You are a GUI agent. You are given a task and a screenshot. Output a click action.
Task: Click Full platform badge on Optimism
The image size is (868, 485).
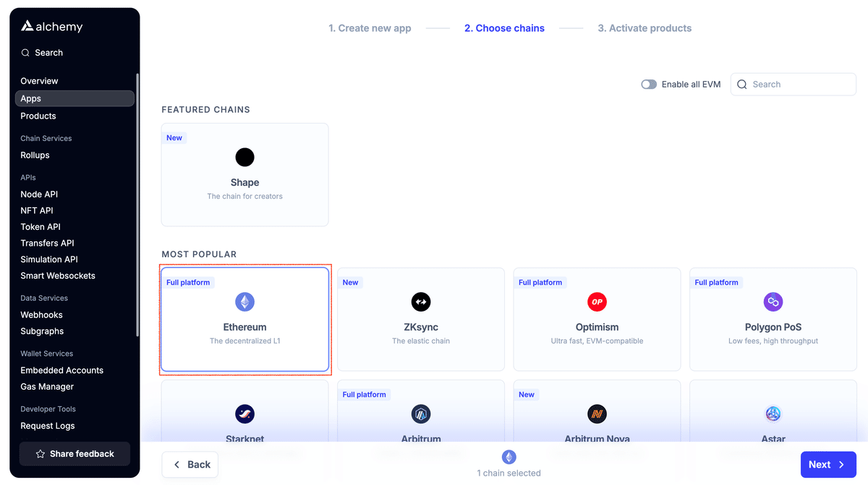coord(540,283)
